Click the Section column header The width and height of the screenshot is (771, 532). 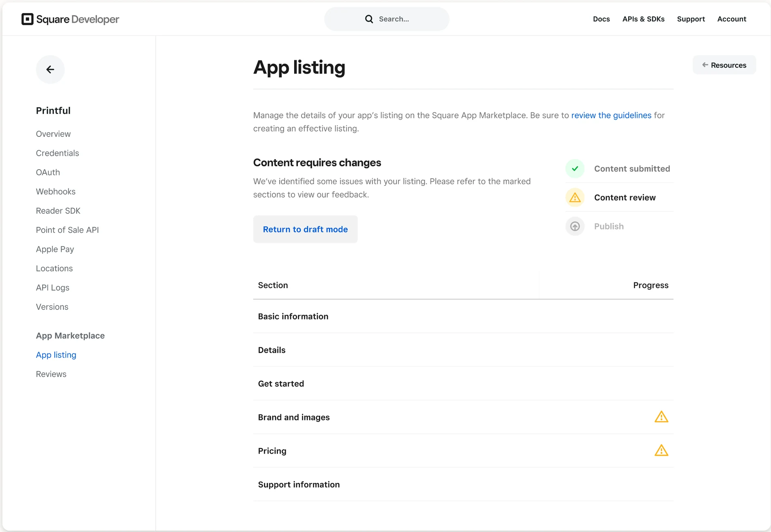tap(273, 285)
